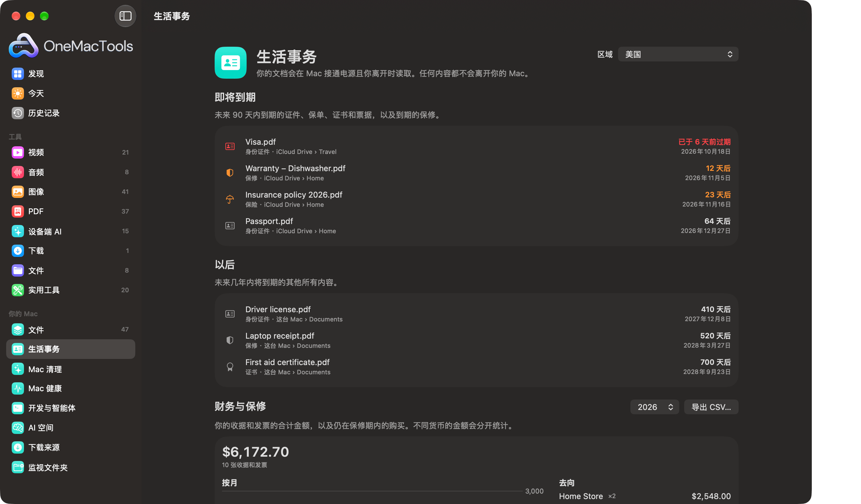The image size is (861, 504).
Task: Click the large 生活事务 header app icon
Action: click(231, 63)
